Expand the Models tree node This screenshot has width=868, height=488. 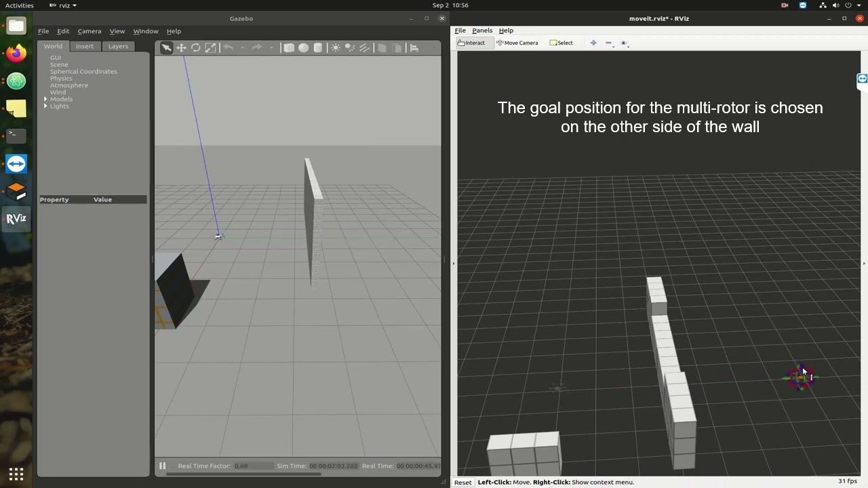point(45,99)
